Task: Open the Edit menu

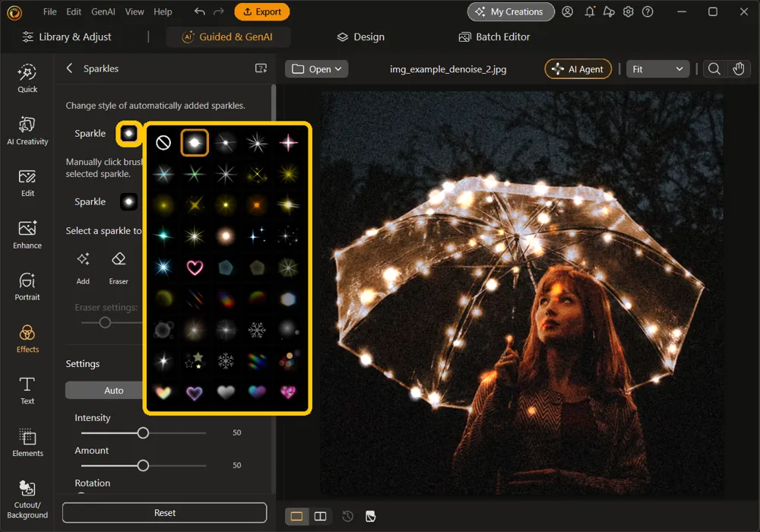Action: click(x=74, y=11)
